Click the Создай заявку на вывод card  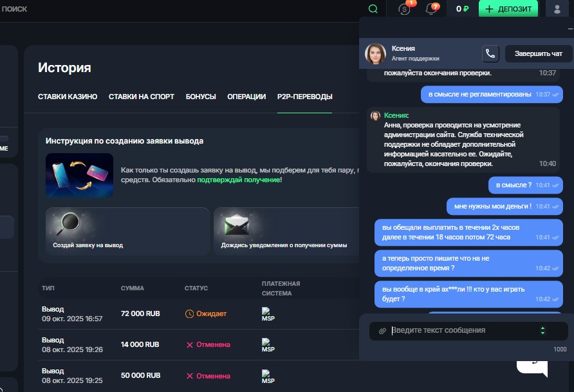point(127,230)
